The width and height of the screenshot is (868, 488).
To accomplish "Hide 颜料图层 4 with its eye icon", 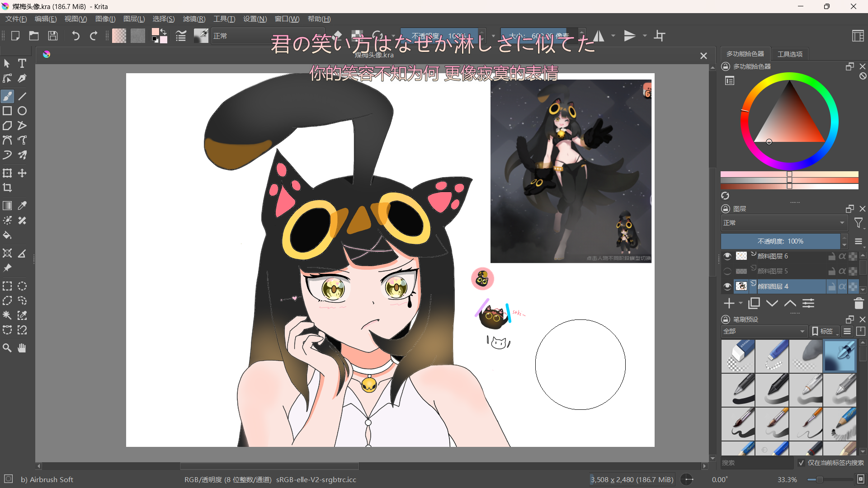I will 727,286.
